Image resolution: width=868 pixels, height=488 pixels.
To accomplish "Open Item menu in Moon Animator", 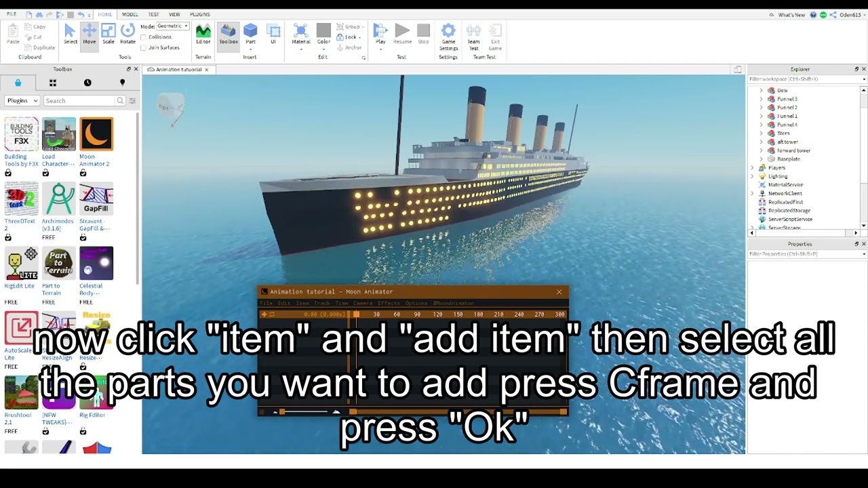I will click(302, 303).
